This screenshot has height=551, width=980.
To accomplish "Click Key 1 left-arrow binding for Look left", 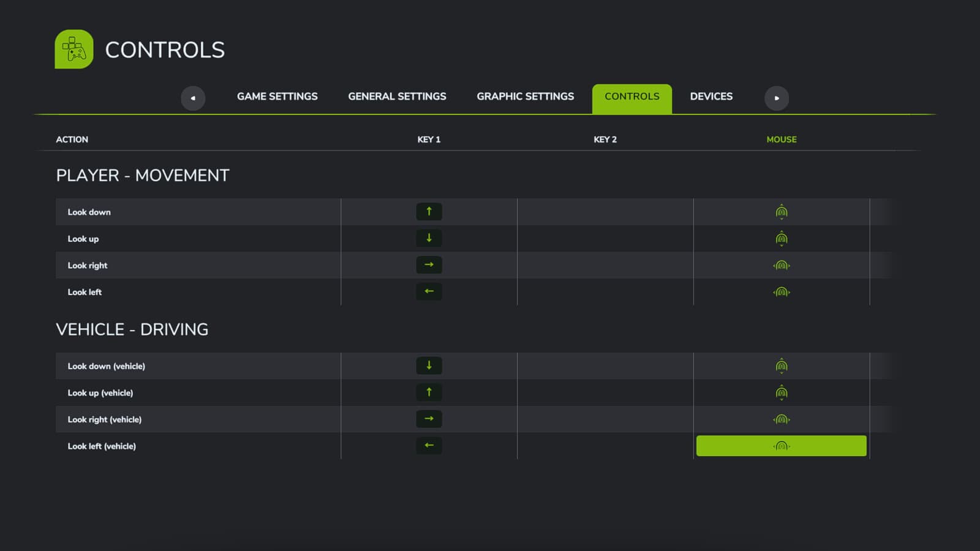I will point(429,291).
